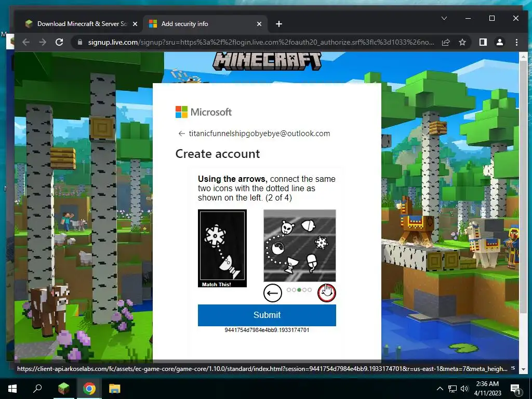Viewport: 532px width, 399px height.
Task: Click the browser forward button
Action: [43, 42]
